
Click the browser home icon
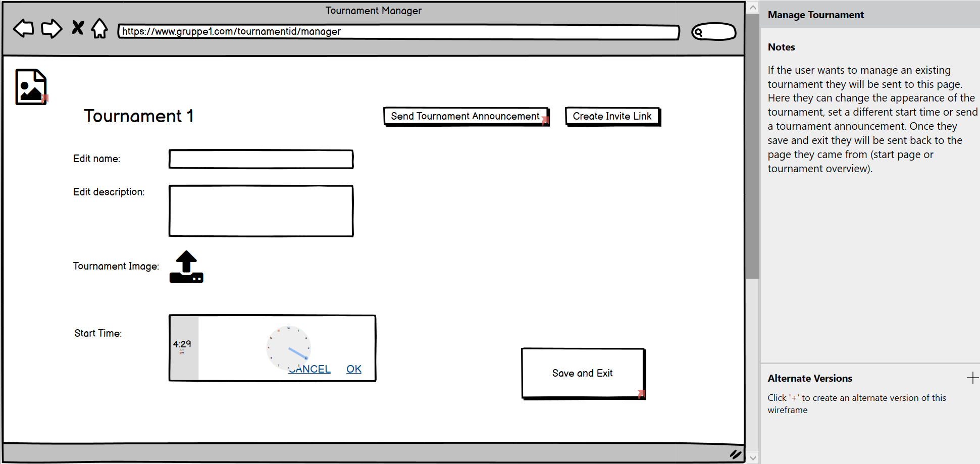tap(99, 29)
